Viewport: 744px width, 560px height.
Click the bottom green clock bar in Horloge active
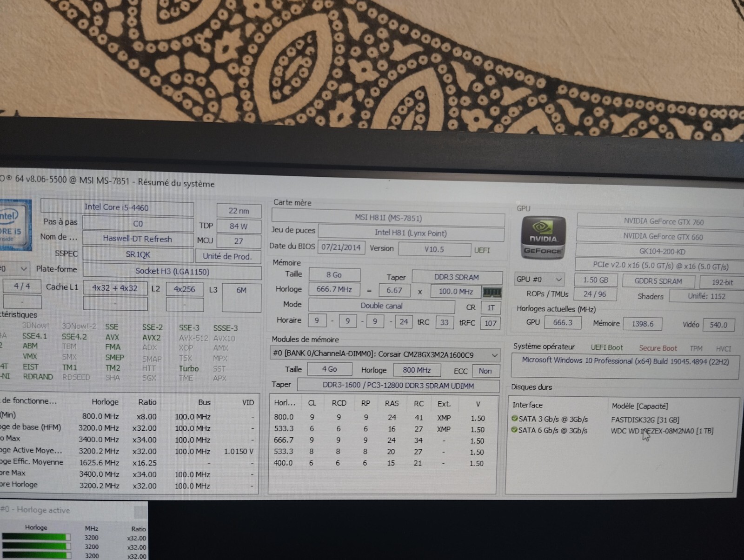coord(36,555)
